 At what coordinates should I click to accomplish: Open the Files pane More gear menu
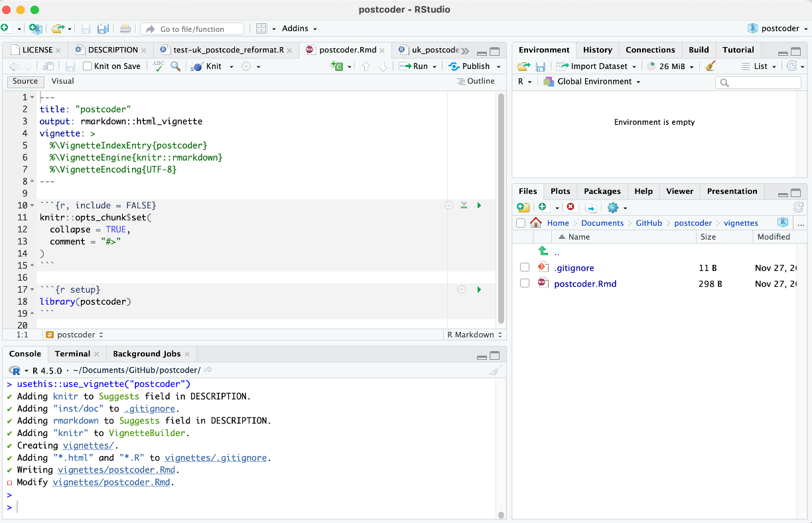coord(613,207)
